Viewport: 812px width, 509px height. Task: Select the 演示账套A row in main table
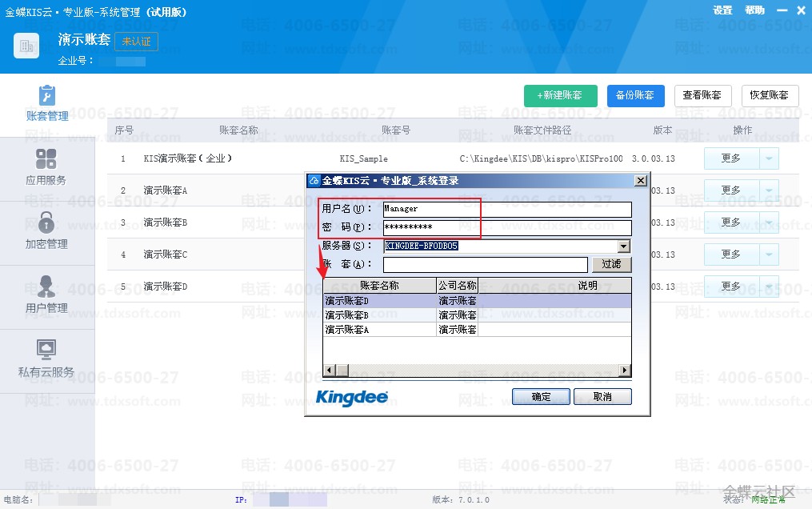pyautogui.click(x=165, y=190)
